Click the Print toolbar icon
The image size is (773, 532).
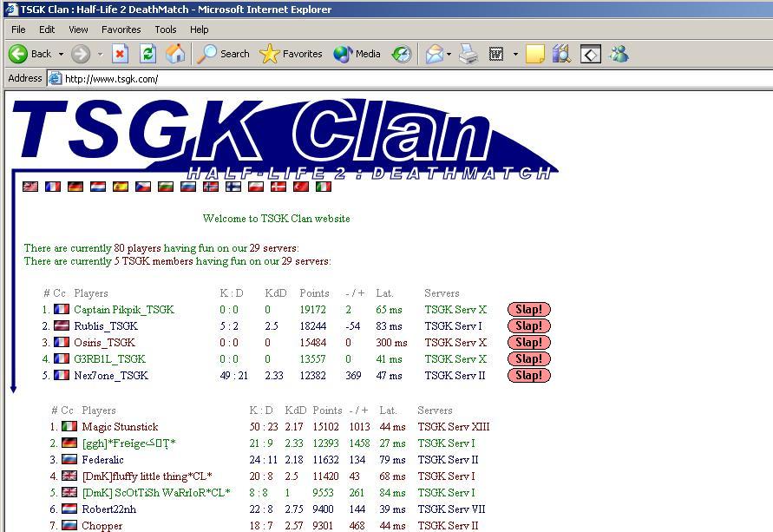(x=468, y=54)
